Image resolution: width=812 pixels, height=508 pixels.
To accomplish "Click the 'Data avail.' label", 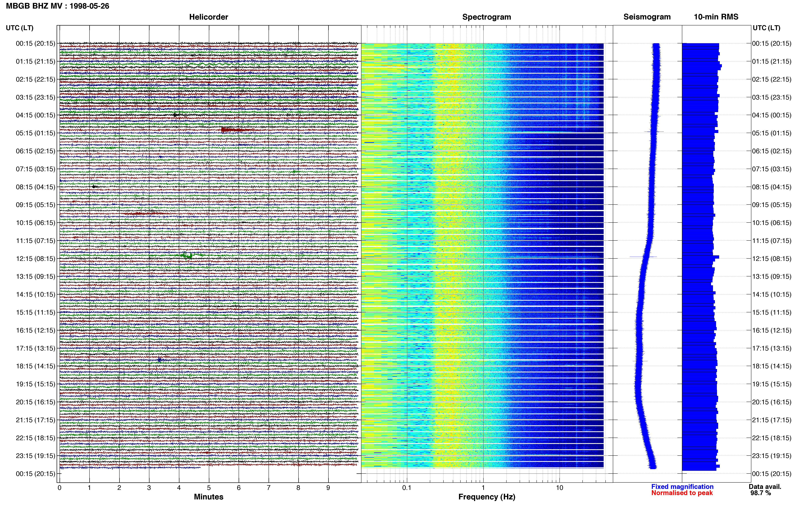I will [765, 486].
